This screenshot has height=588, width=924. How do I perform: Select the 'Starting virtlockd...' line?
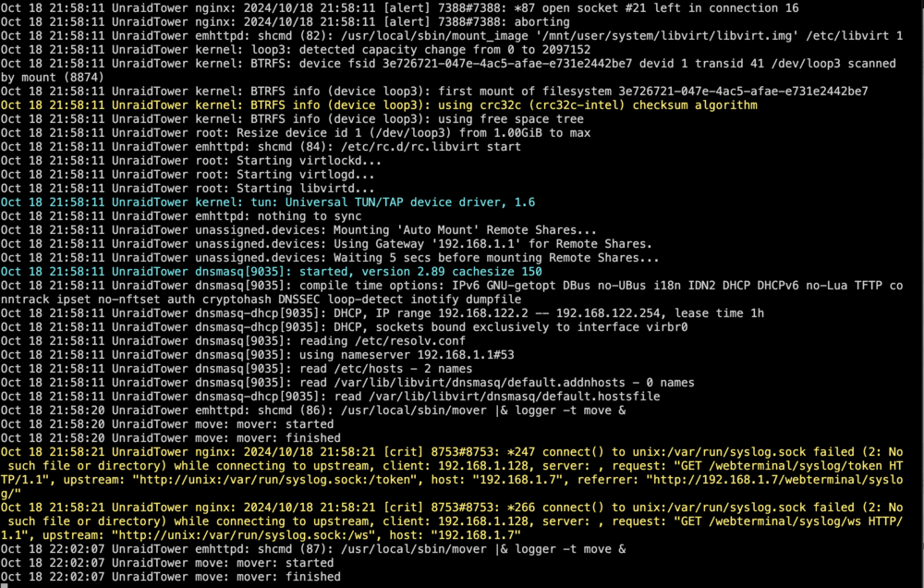tap(191, 161)
